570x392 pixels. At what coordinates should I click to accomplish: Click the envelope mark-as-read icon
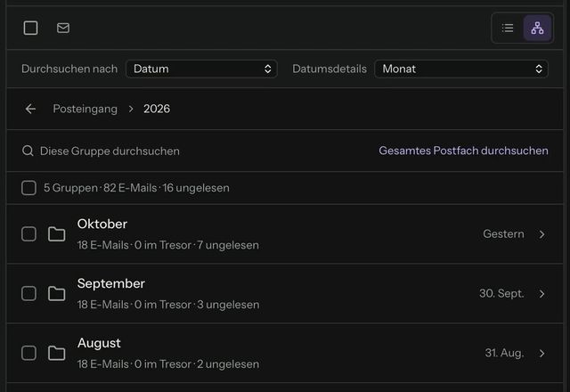[x=63, y=28]
